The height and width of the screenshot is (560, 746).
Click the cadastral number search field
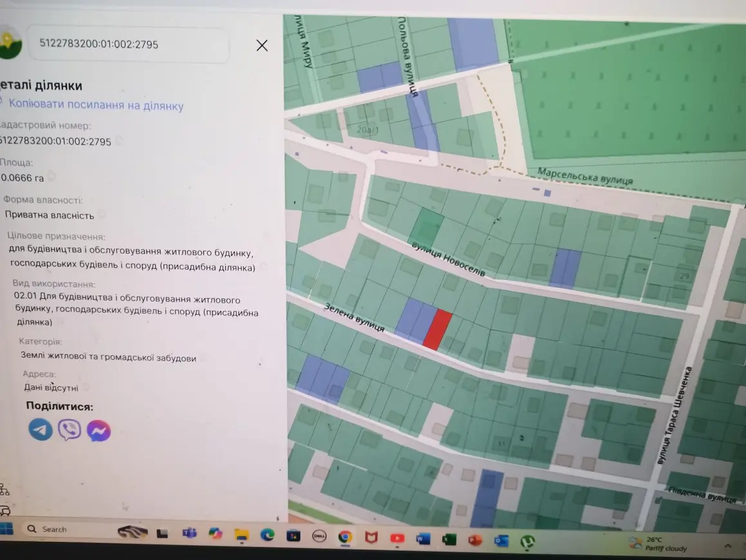click(128, 44)
